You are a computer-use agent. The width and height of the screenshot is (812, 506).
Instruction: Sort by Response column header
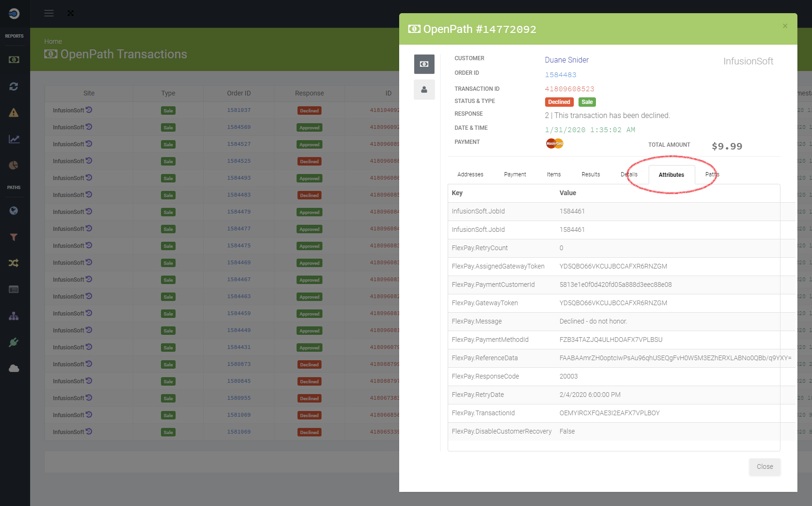pyautogui.click(x=309, y=93)
